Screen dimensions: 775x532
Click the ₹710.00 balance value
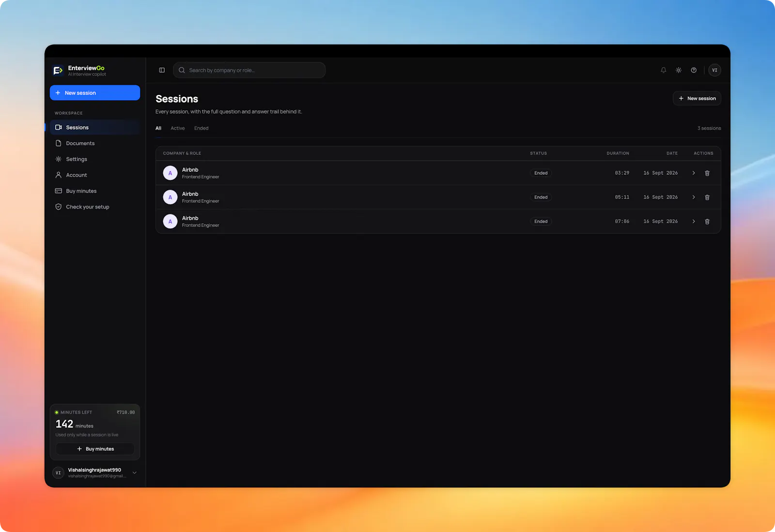(x=126, y=412)
